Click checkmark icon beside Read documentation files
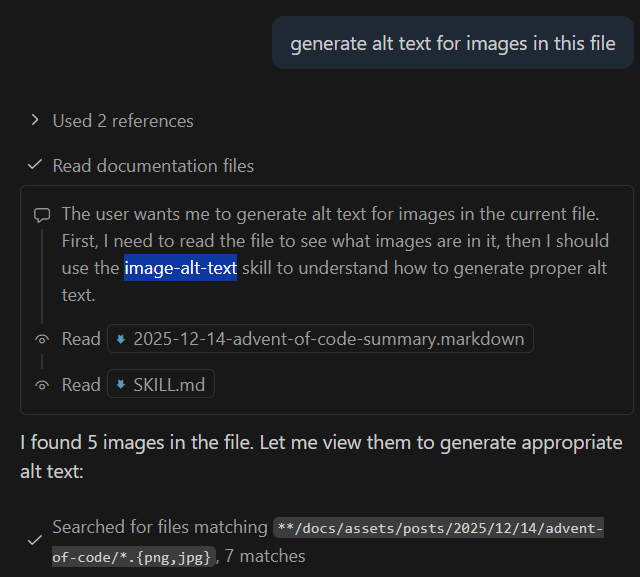The image size is (640, 577). pos(35,165)
